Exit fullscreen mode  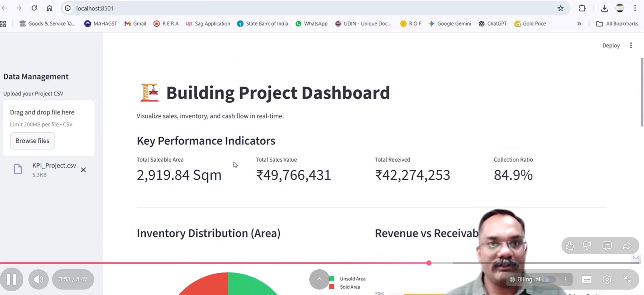pos(627,279)
